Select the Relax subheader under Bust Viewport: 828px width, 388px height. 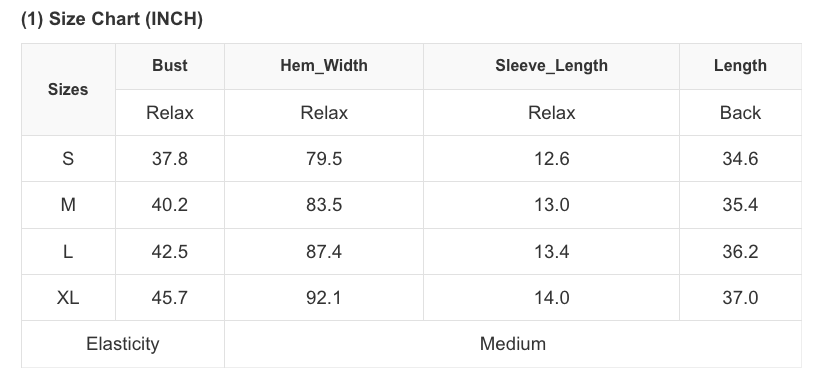pos(170,112)
